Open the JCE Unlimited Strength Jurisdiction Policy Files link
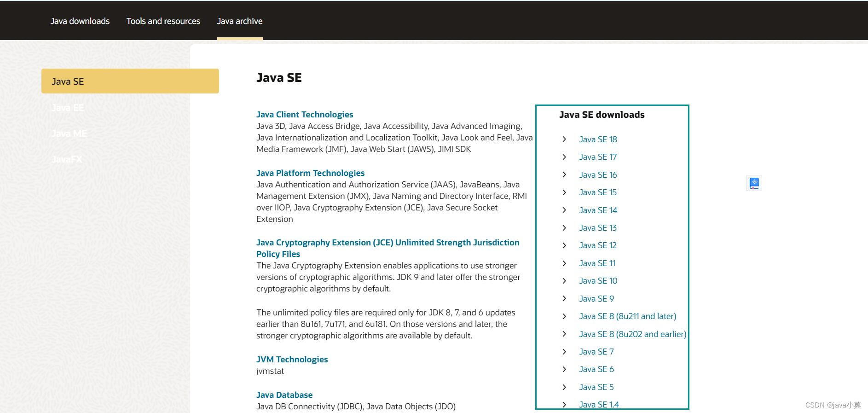The width and height of the screenshot is (868, 413). (388, 248)
